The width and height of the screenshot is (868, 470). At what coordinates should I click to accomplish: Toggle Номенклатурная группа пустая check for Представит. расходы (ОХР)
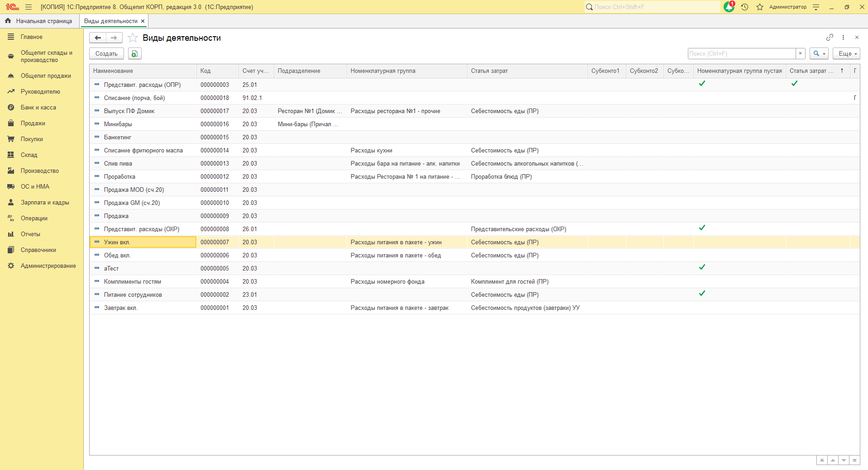[x=702, y=228]
